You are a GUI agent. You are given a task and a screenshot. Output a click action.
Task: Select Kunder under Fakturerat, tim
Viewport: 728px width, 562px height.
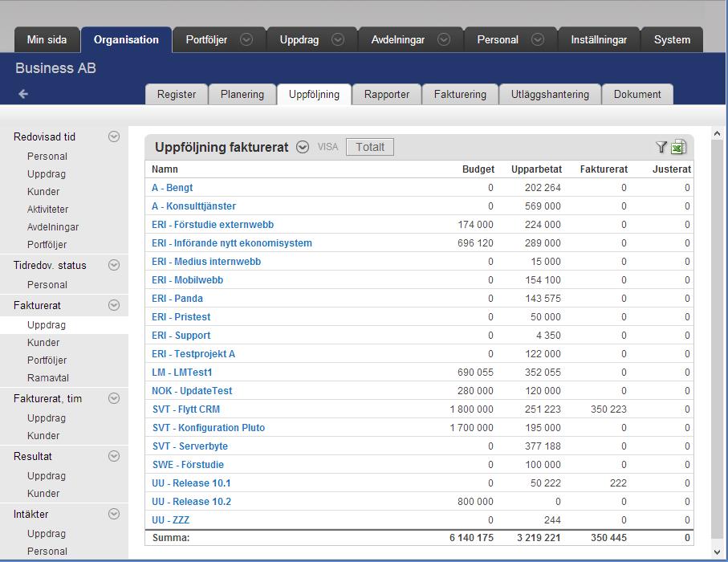(43, 436)
